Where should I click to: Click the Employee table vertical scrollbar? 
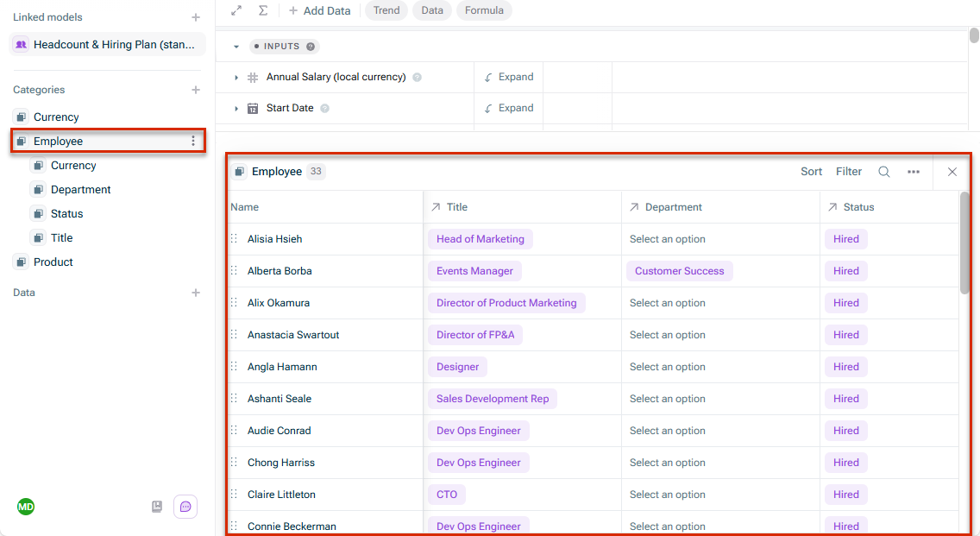(965, 244)
